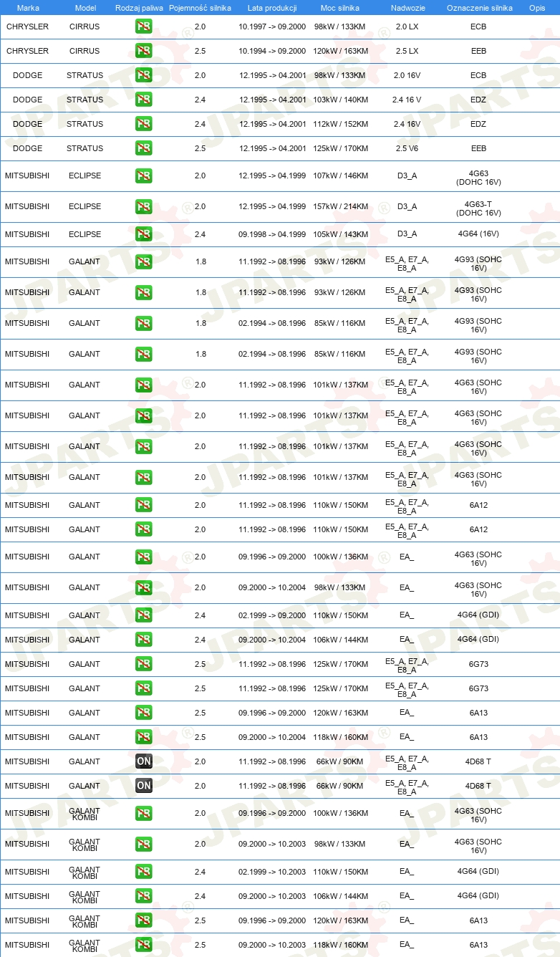The width and height of the screenshot is (560, 957).
Task: Click PB icon for Galant Kombi 98kW
Action: coord(144,844)
